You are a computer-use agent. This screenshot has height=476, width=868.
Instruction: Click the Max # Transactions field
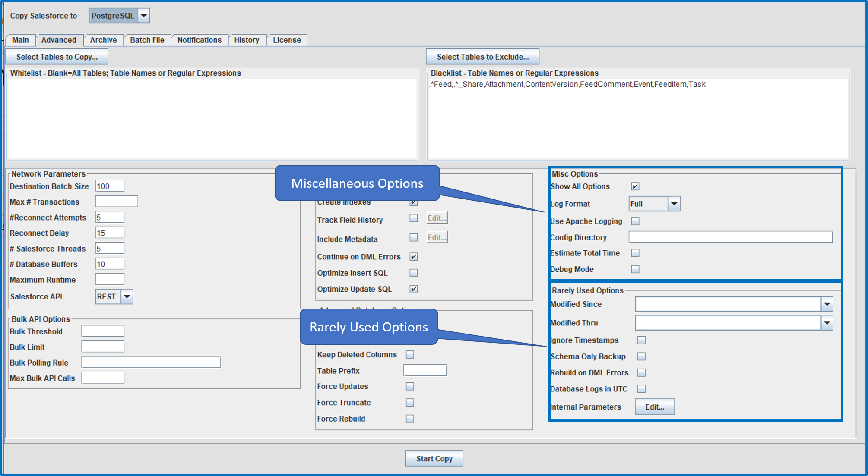[117, 202]
